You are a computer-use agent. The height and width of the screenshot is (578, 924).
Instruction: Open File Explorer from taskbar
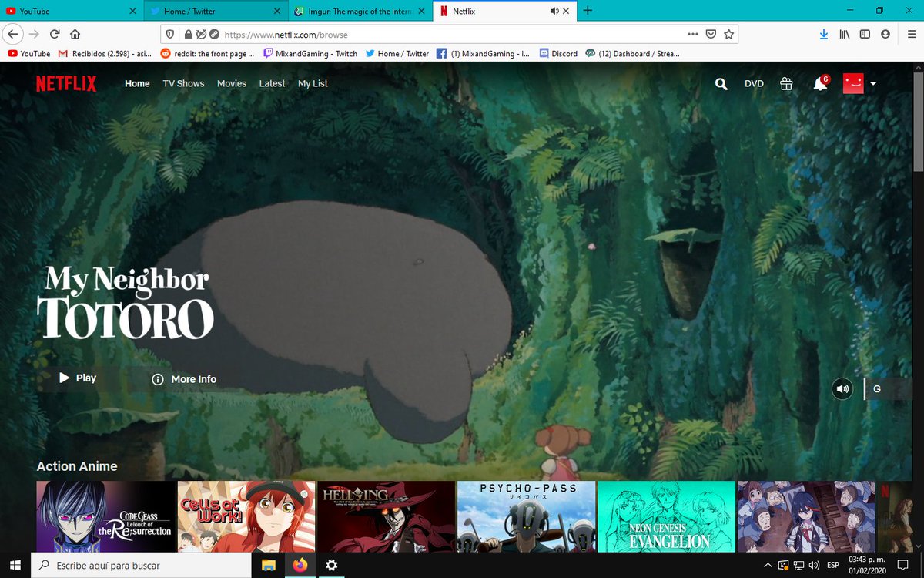point(269,566)
